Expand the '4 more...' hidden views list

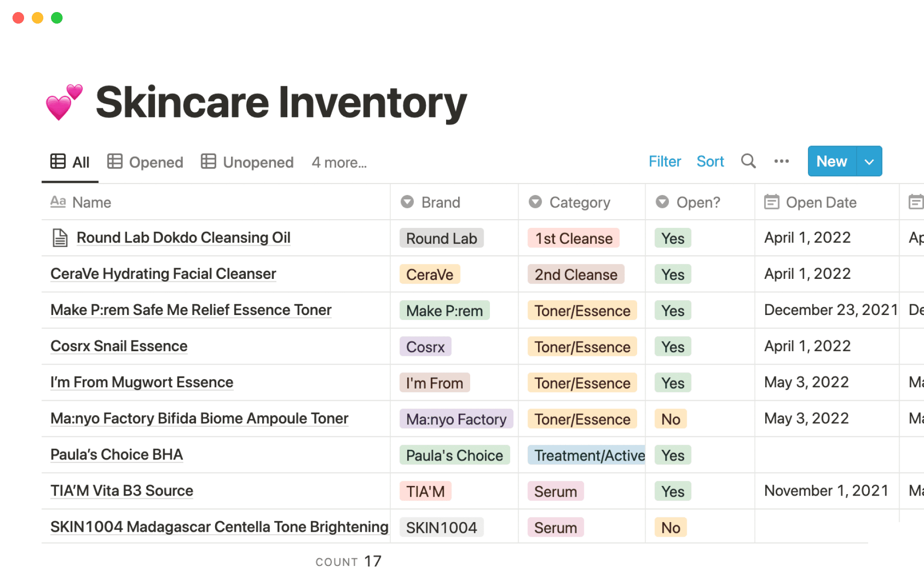(339, 162)
